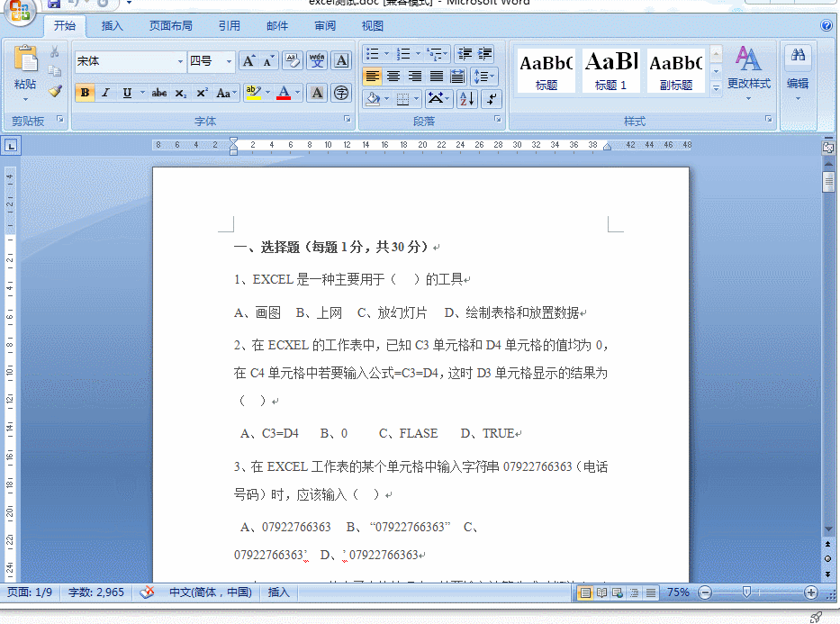This screenshot has width=840, height=624.
Task: Align text right
Action: (415, 76)
